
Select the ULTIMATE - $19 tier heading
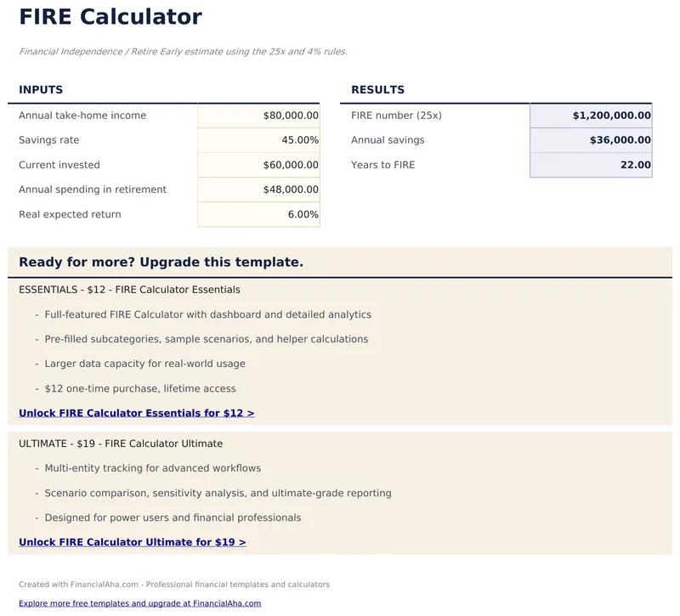121,444
